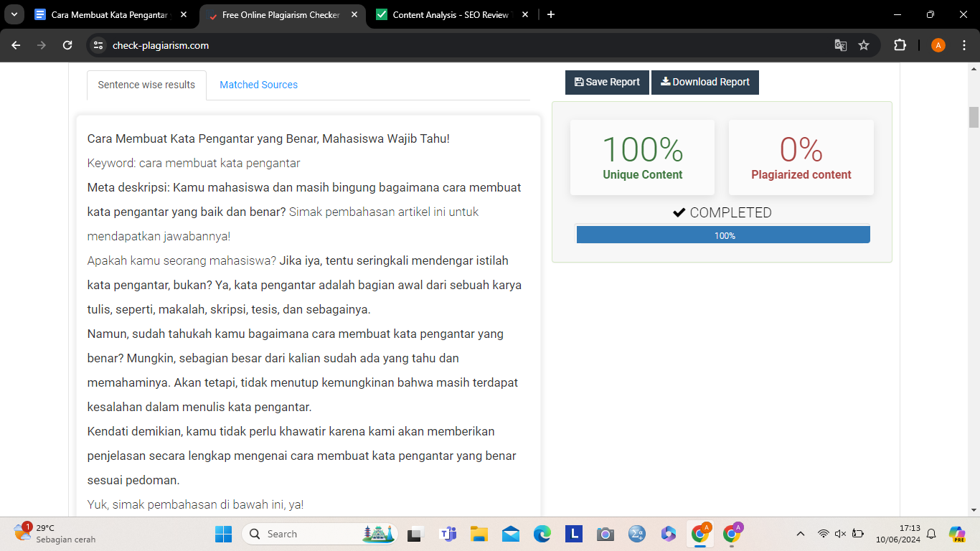Open the Chrome three-dot menu
This screenshot has width=980, height=551.
click(x=963, y=45)
